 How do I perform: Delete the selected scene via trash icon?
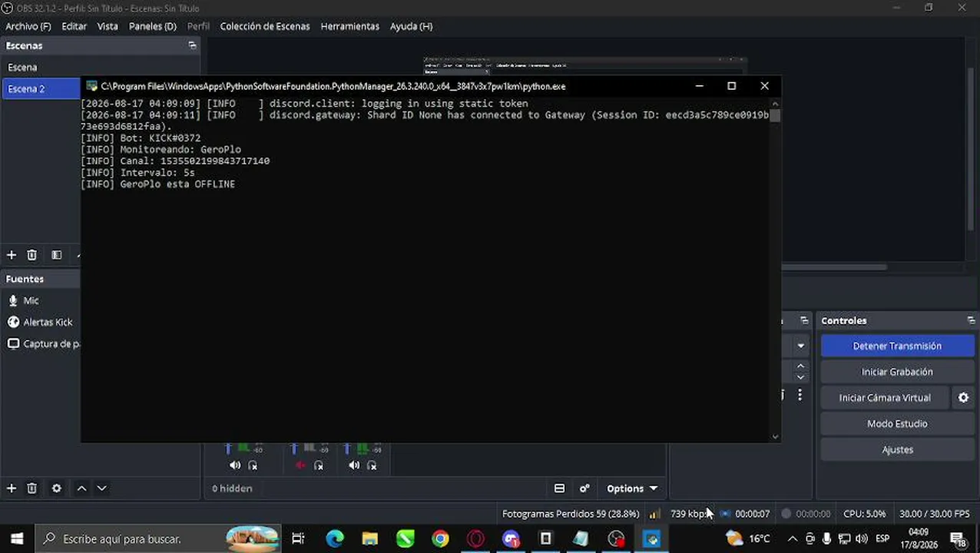pyautogui.click(x=32, y=255)
